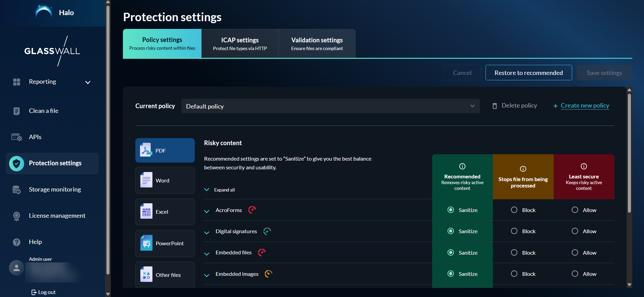
Task: Click the Create new policy link
Action: point(585,105)
